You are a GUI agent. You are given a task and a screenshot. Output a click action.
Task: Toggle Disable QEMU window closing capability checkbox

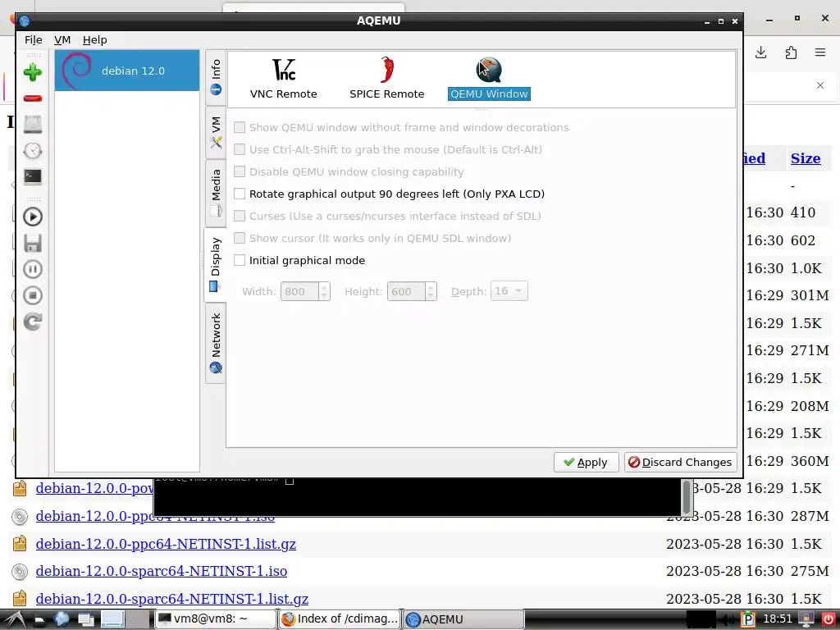(x=240, y=171)
